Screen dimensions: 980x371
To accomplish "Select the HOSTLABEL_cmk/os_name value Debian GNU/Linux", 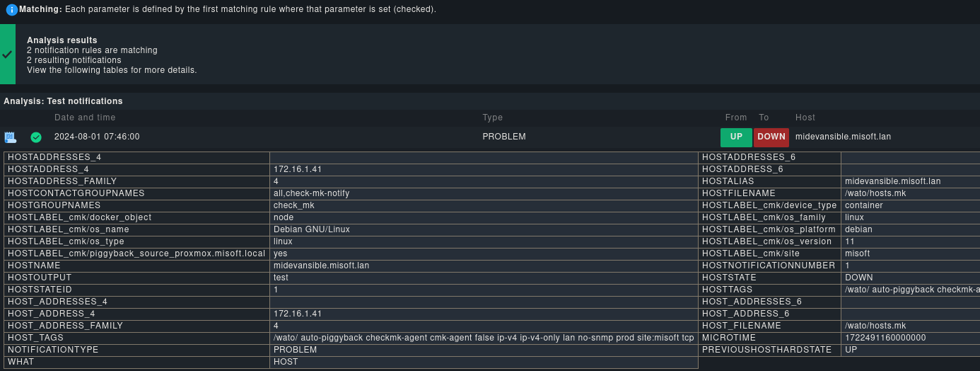I will pyautogui.click(x=312, y=229).
